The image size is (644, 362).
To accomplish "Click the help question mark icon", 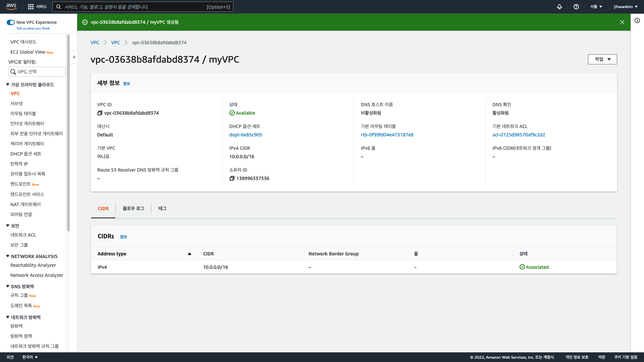I will (576, 7).
